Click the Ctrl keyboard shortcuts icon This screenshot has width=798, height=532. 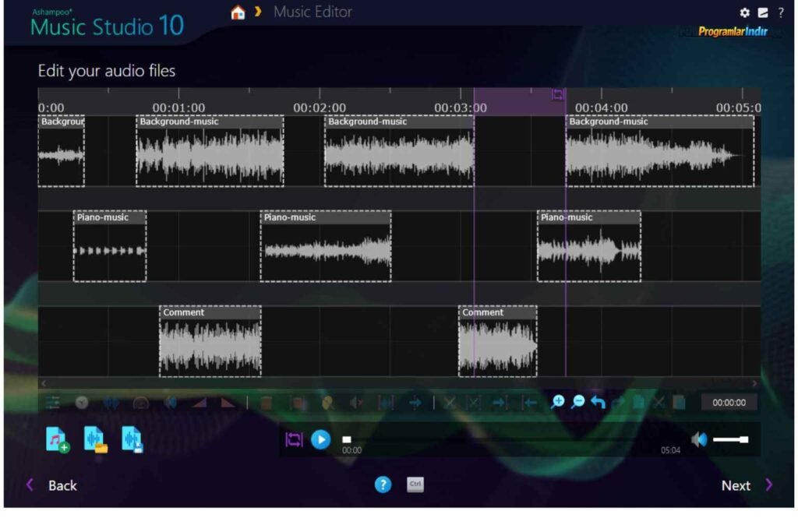[415, 484]
